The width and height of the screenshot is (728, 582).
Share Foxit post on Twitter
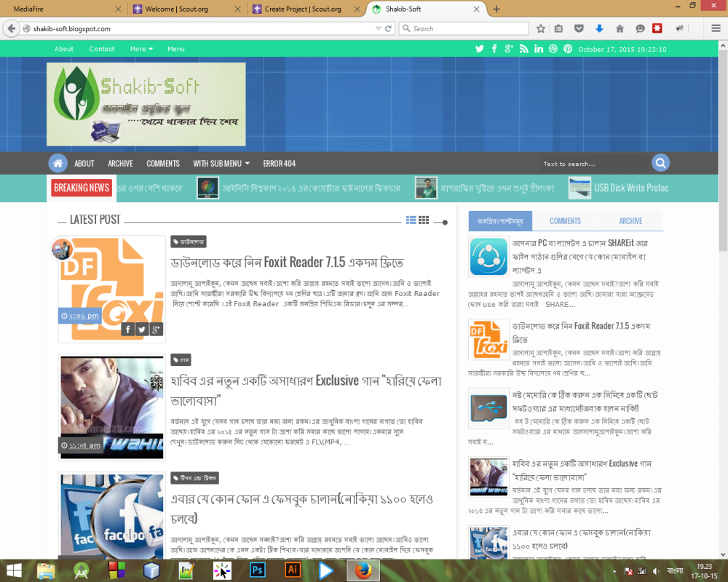point(142,330)
